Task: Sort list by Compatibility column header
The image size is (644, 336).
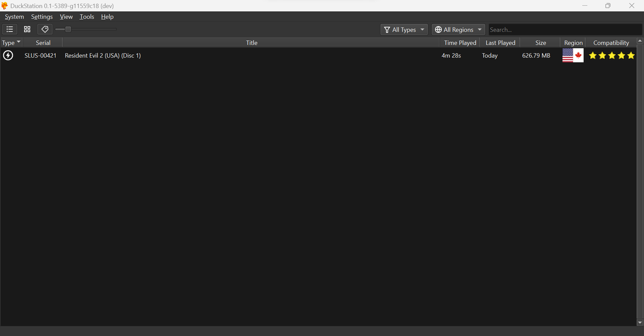Action: click(x=611, y=43)
